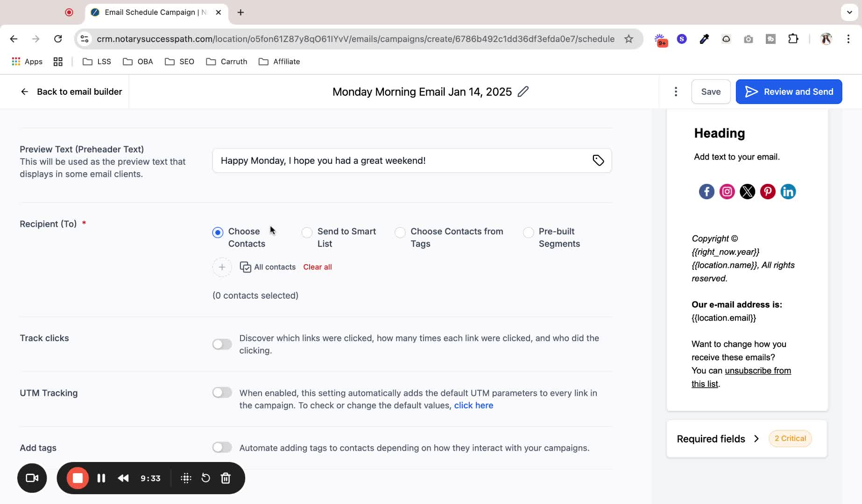Enable Track clicks toggle
The width and height of the screenshot is (862, 504).
(x=222, y=344)
